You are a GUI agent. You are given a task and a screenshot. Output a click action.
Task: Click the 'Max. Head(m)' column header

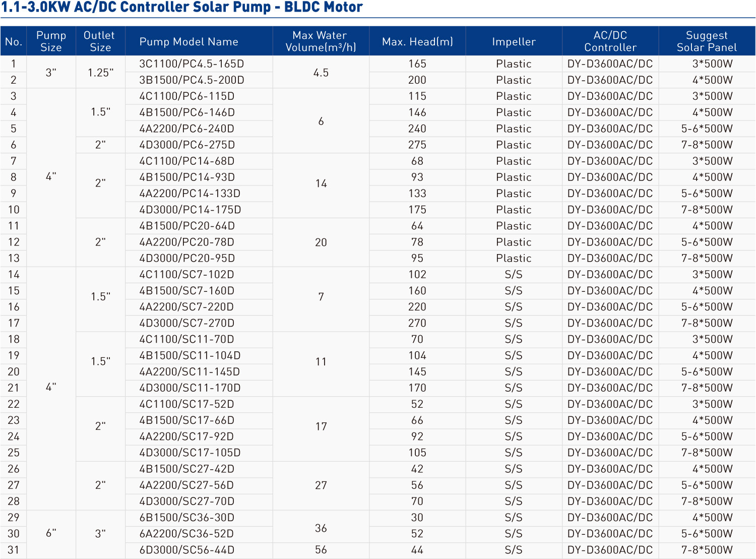[x=417, y=42]
